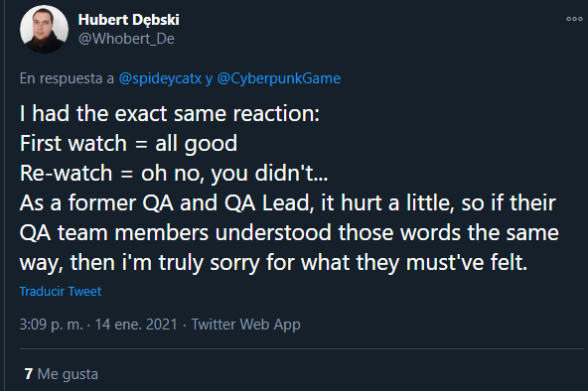Show who liked via 7 Me gusta

pos(62,374)
